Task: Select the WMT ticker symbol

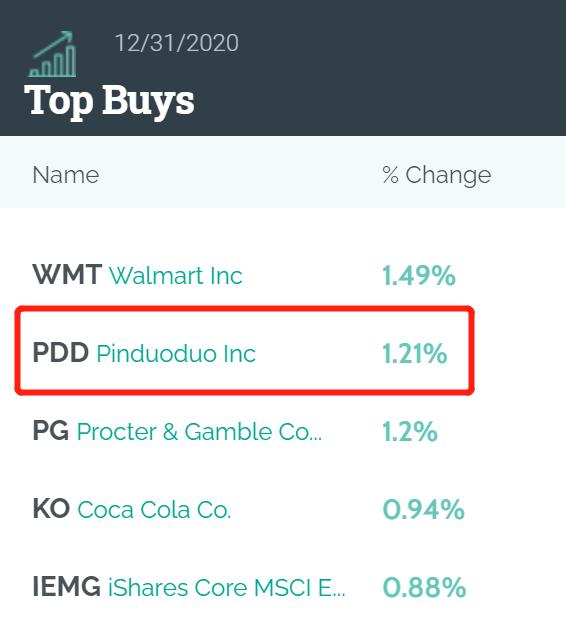Action: click(x=67, y=275)
